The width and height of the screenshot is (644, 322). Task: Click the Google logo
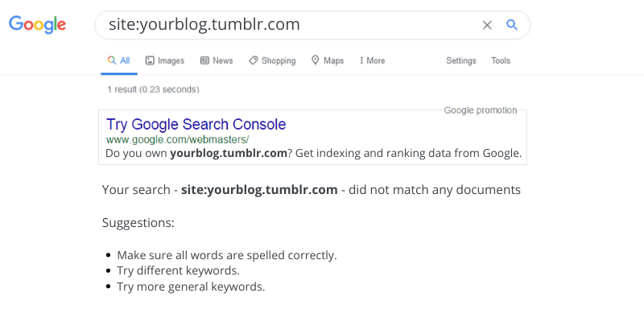tap(37, 24)
